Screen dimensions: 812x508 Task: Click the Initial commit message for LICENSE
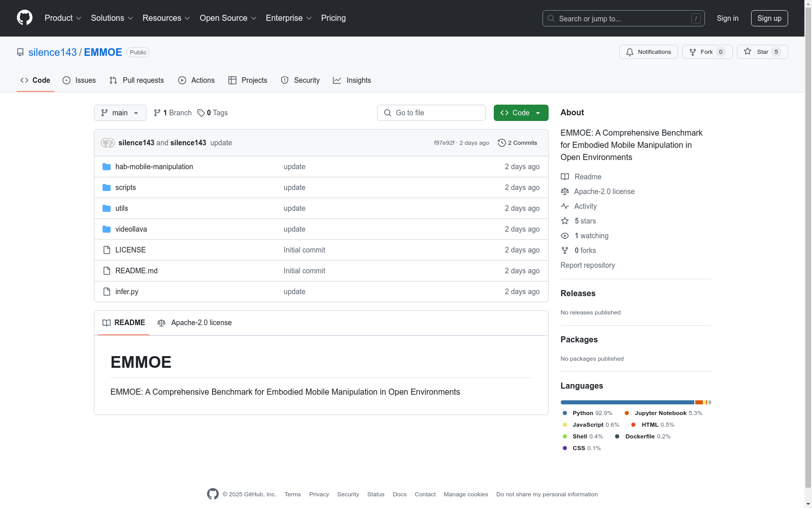click(x=304, y=250)
